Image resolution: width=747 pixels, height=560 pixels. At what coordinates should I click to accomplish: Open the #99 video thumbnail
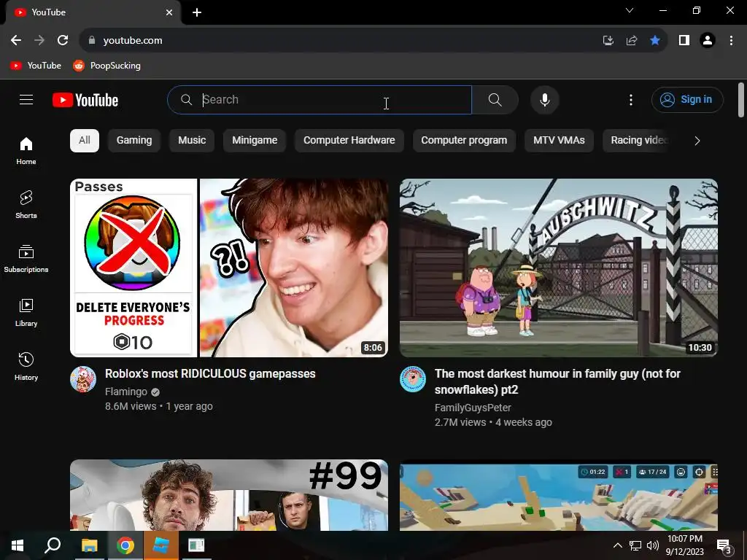point(228,495)
